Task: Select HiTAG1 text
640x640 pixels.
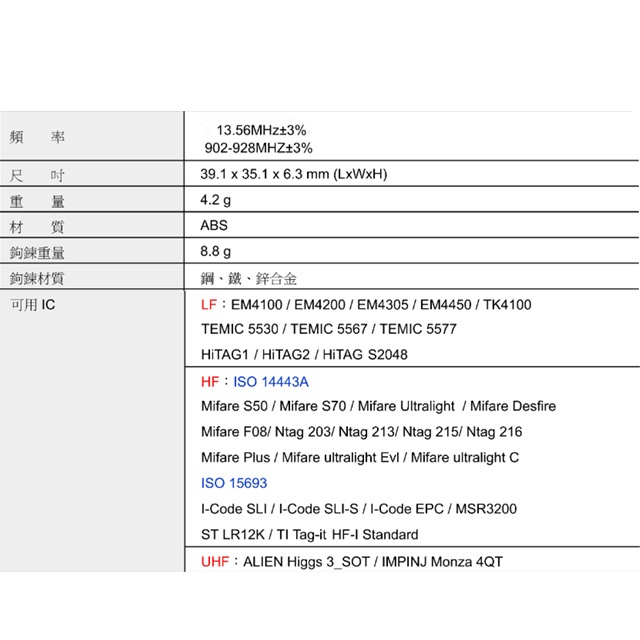Action: pos(225,354)
